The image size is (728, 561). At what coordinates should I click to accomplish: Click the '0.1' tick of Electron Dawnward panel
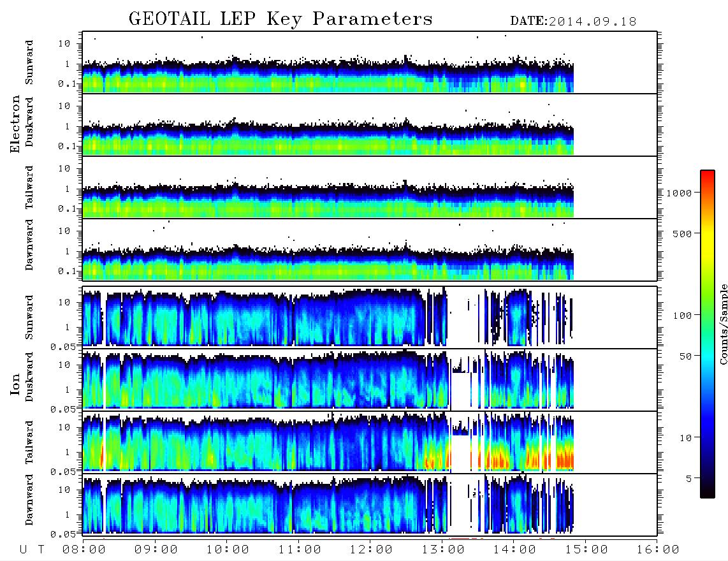point(66,271)
